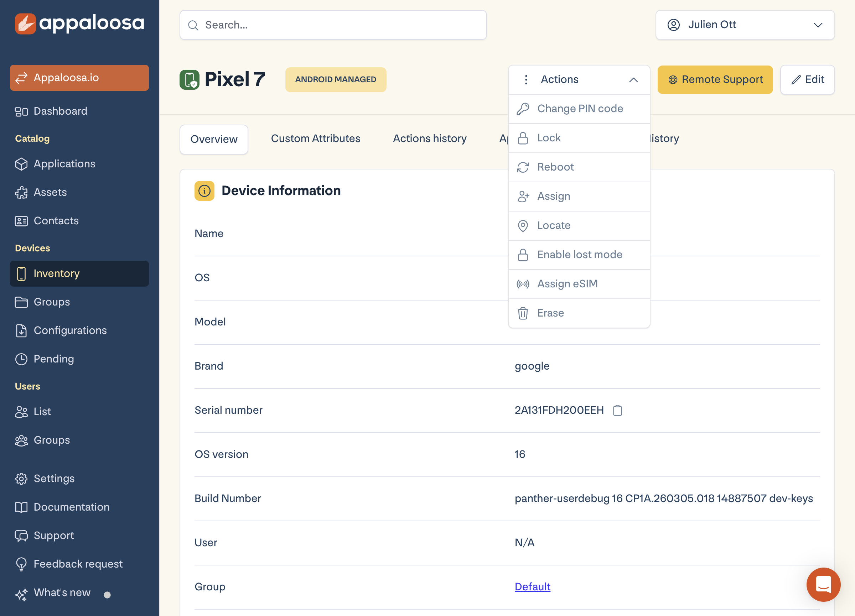Click the add-user icon beside Assign
The image size is (855, 616).
coord(523,196)
